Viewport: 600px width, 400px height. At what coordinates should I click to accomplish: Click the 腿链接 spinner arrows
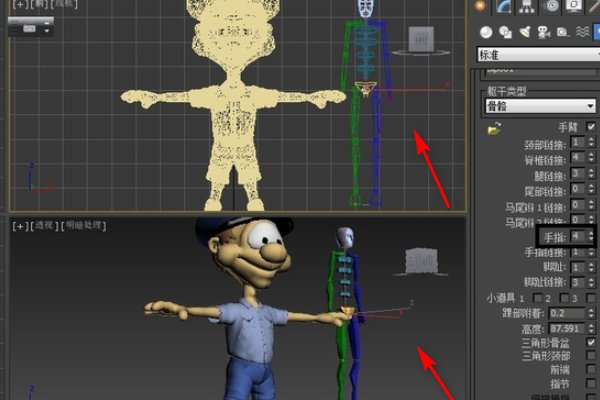pos(591,174)
